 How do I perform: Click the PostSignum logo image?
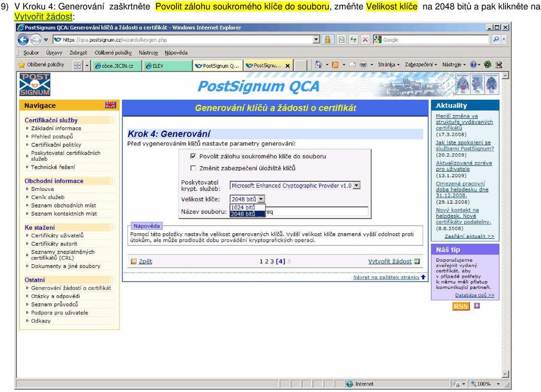(x=34, y=84)
